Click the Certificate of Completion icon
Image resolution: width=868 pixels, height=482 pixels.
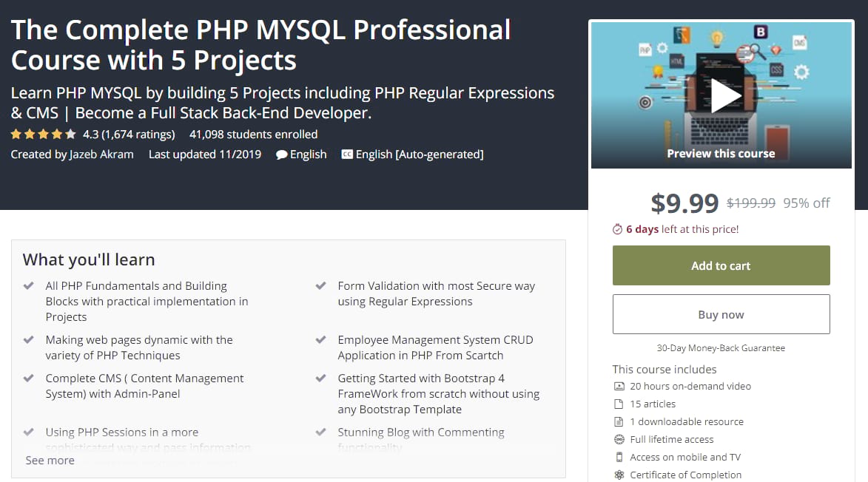(618, 475)
